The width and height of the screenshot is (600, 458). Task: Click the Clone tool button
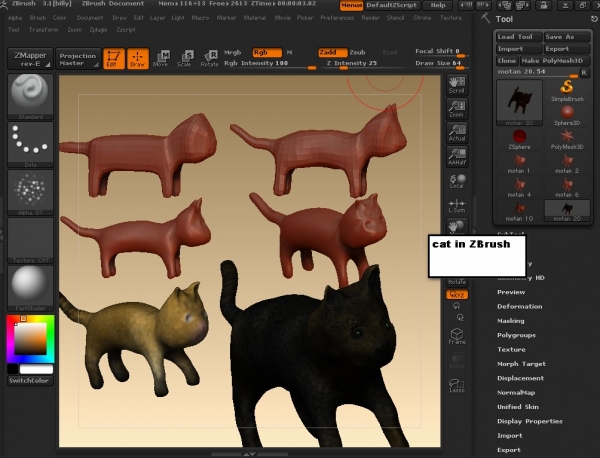[x=507, y=61]
